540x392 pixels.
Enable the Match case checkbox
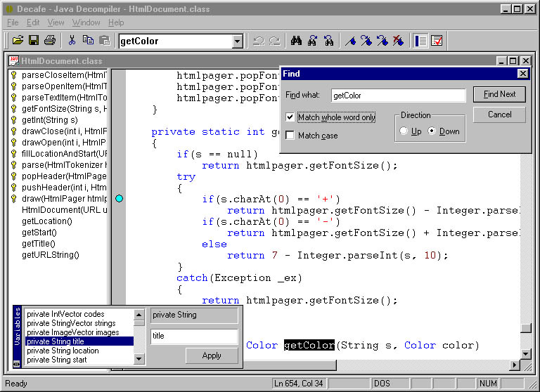[290, 136]
